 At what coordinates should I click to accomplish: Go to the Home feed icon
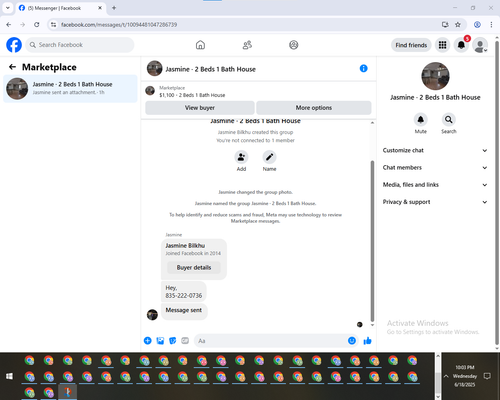pyautogui.click(x=200, y=45)
